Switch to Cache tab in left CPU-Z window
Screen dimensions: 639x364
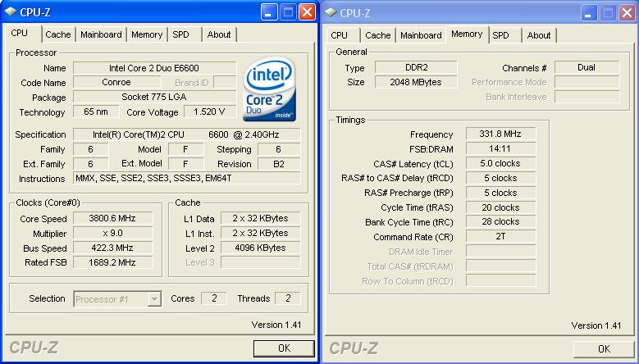pos(58,35)
